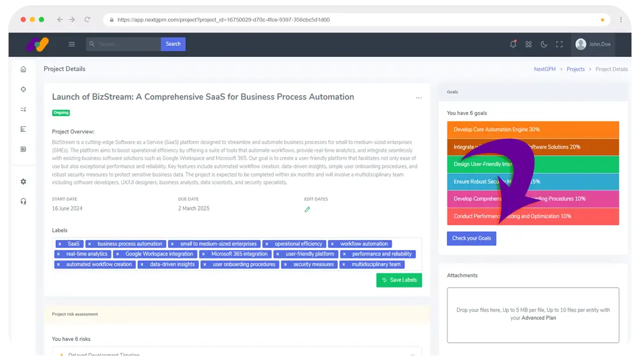Click the browser address bar URL
The width and height of the screenshot is (641, 364).
[223, 20]
